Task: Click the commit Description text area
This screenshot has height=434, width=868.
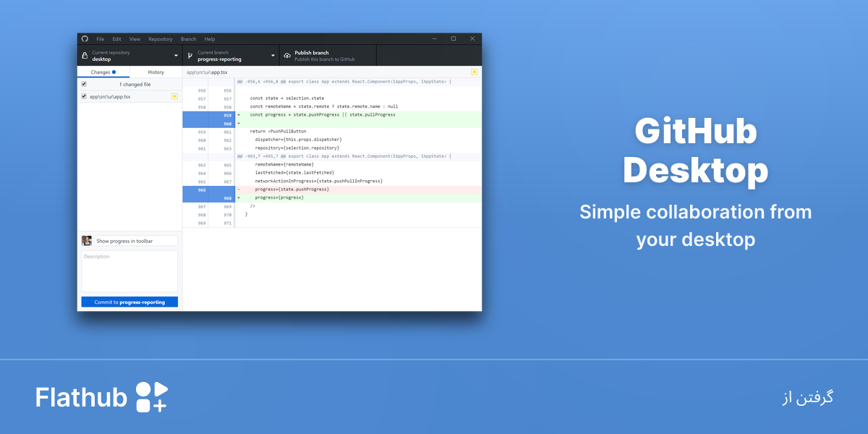Action: [129, 271]
